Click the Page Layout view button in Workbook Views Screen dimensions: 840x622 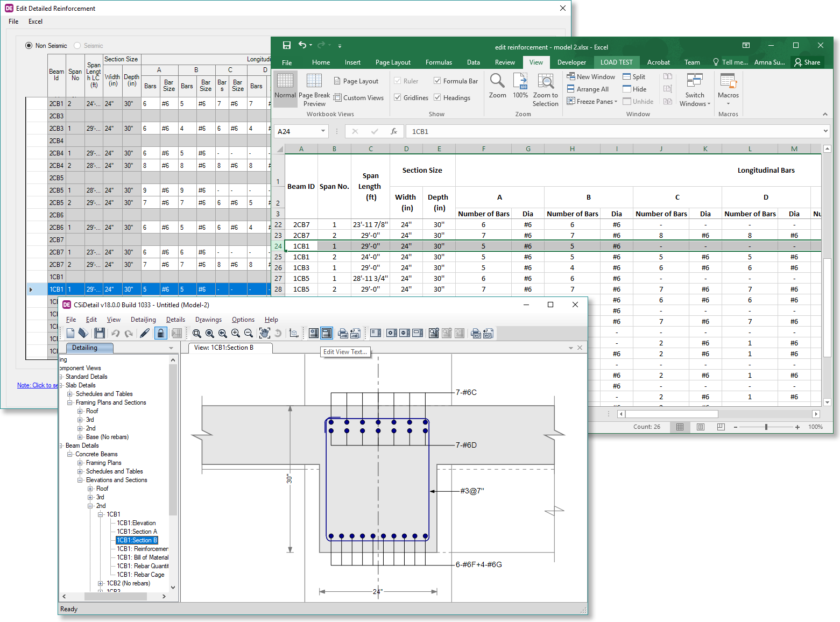356,81
